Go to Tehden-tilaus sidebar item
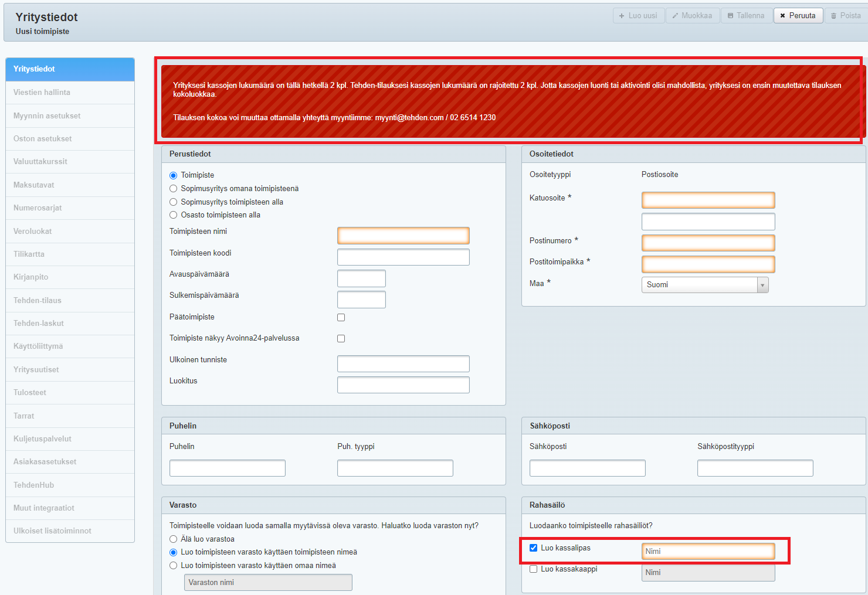 click(x=38, y=301)
